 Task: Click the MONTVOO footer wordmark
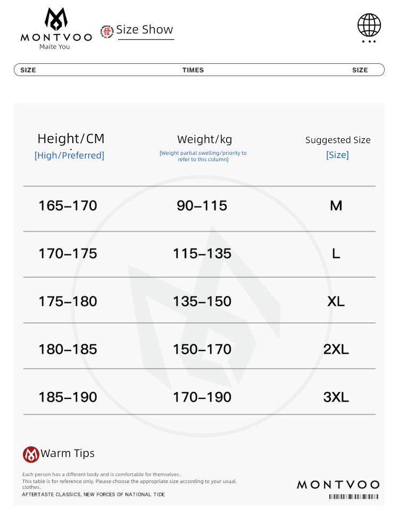click(338, 485)
